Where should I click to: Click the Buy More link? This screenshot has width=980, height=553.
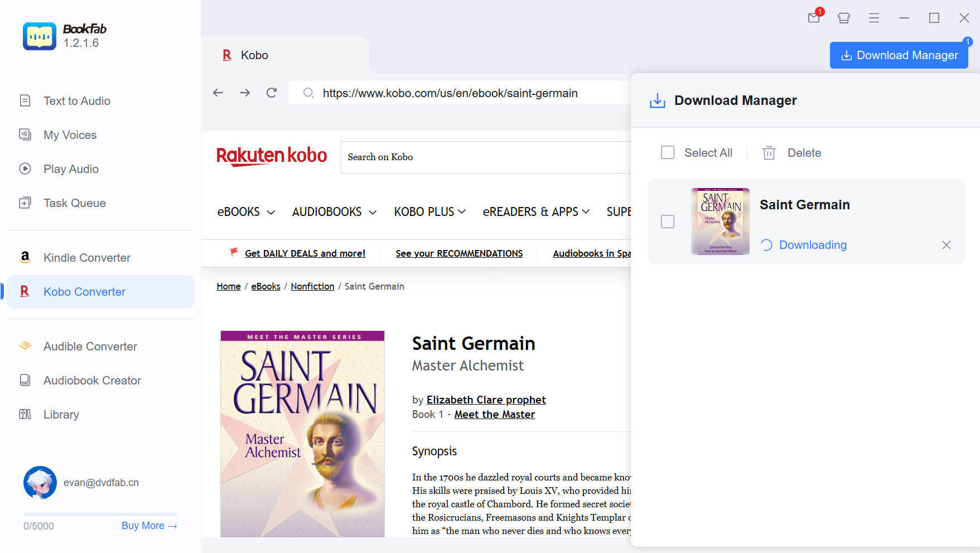click(143, 525)
